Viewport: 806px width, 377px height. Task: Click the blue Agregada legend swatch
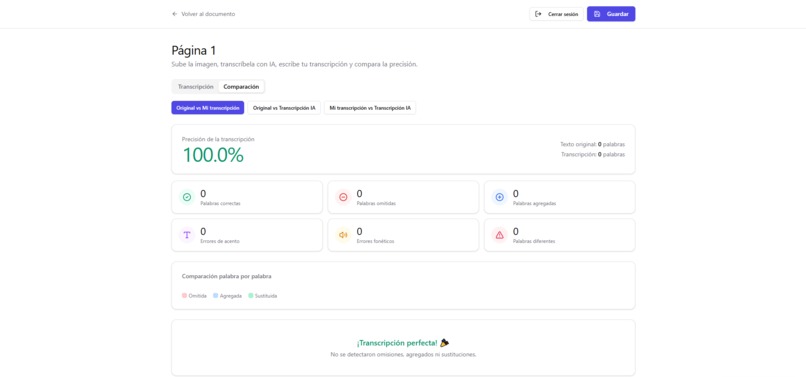tap(215, 296)
